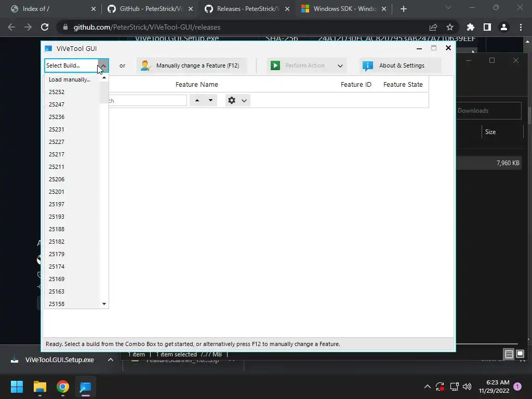This screenshot has height=399, width=532.
Task: Click ViVeTool GUI title bar app icon
Action: pos(48,48)
